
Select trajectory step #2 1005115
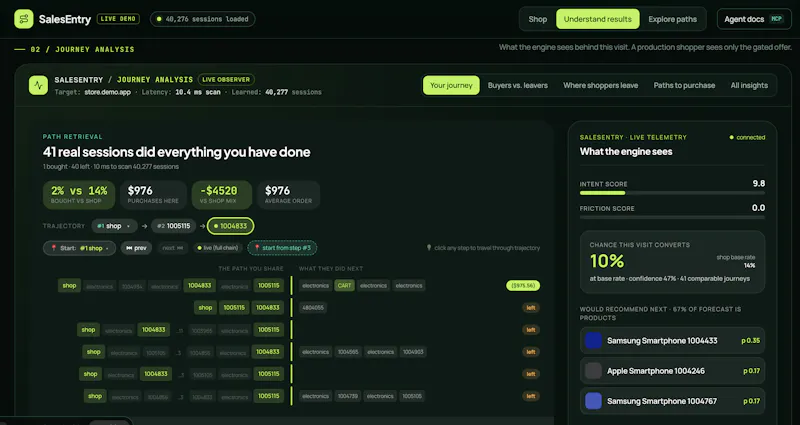point(173,226)
